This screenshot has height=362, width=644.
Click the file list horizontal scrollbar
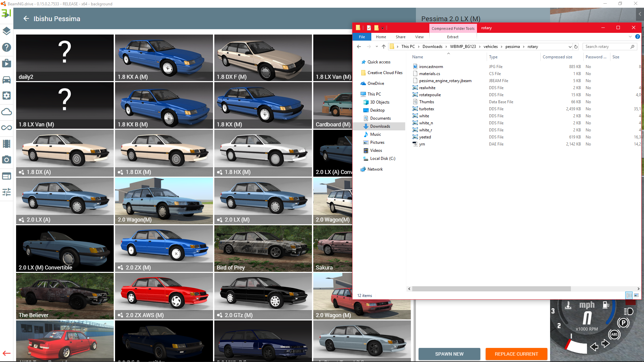point(491,289)
